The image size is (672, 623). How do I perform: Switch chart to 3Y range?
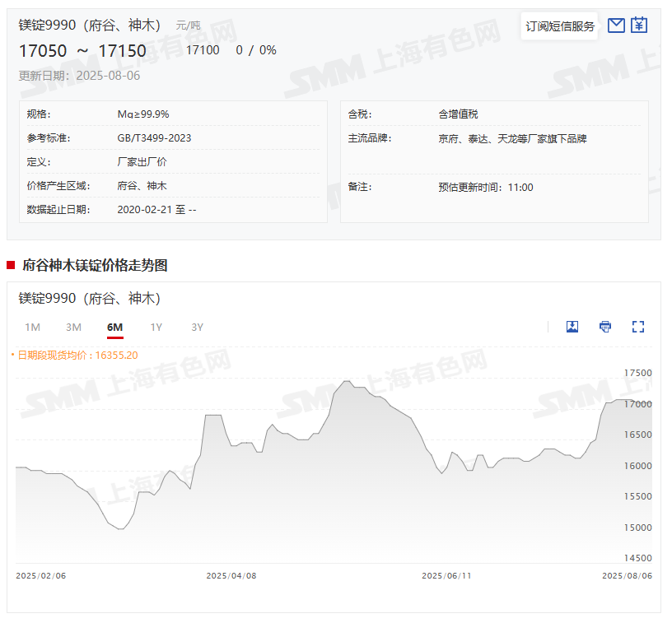click(197, 328)
